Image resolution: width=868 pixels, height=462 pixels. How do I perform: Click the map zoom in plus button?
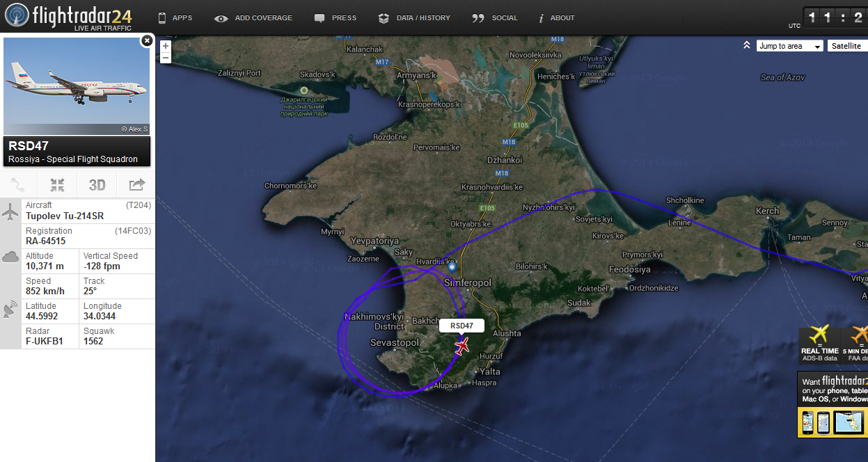pyautogui.click(x=165, y=46)
